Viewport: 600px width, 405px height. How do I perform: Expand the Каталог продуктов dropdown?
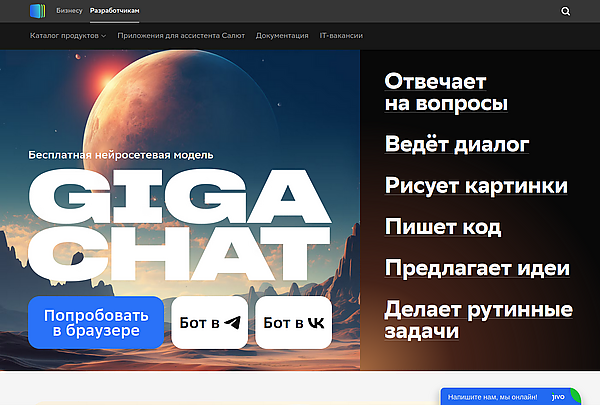coord(68,35)
